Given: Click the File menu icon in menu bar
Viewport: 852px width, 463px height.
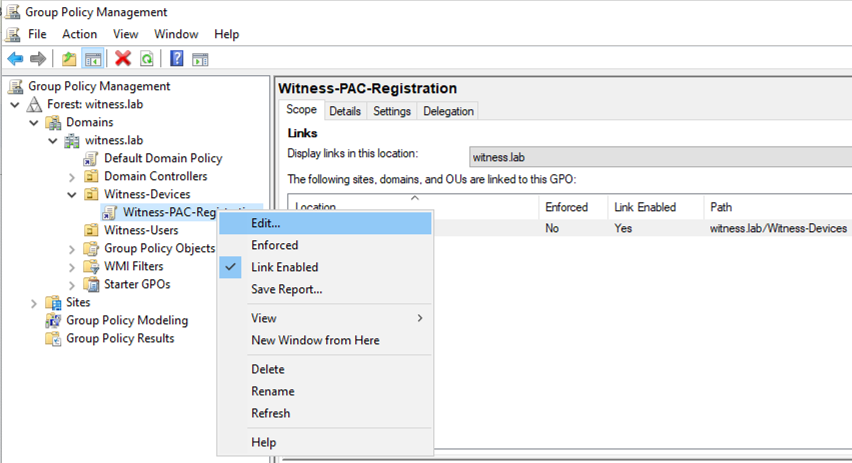Looking at the screenshot, I should pyautogui.click(x=13, y=34).
